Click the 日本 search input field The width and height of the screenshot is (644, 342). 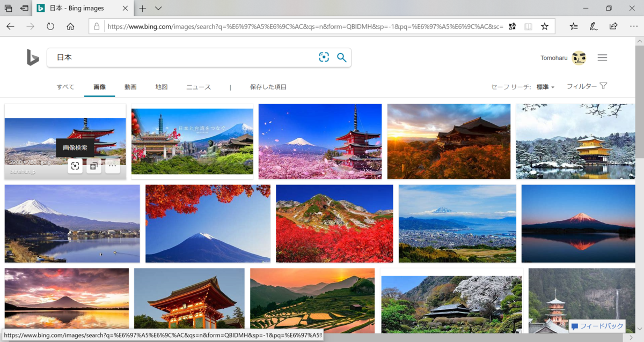tap(182, 57)
